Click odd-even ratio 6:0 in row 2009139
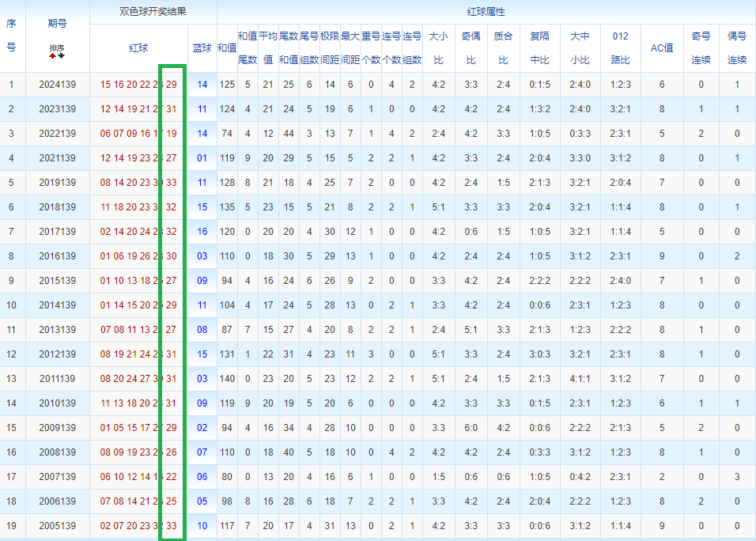The width and height of the screenshot is (756, 541). [x=471, y=428]
